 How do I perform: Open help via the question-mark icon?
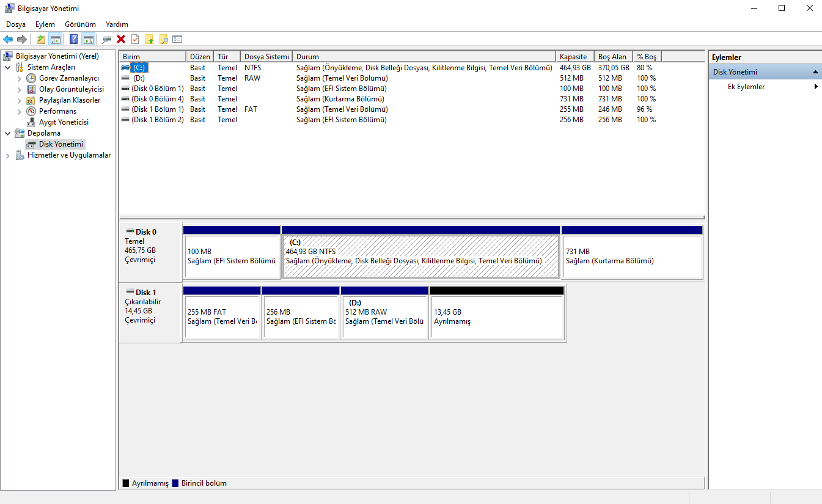73,40
